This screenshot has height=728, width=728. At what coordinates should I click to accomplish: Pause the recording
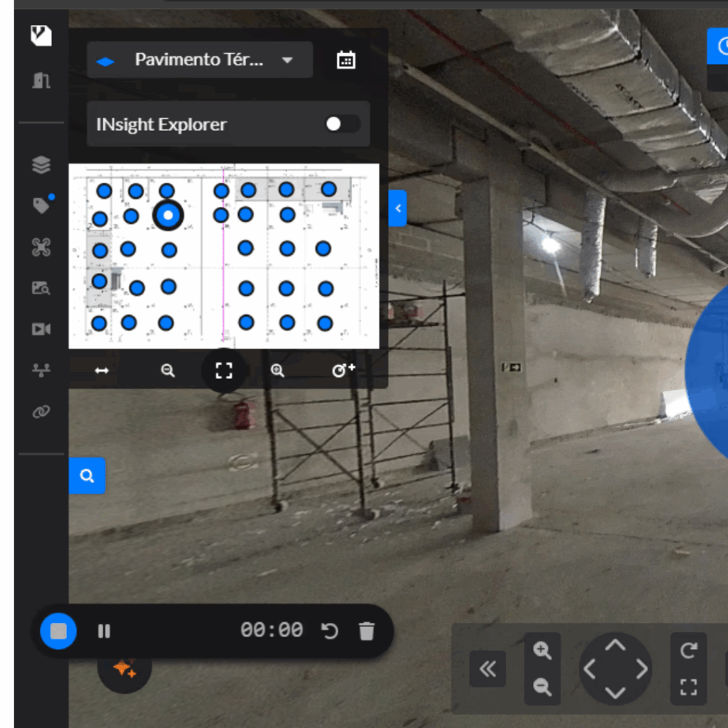pos(104,631)
